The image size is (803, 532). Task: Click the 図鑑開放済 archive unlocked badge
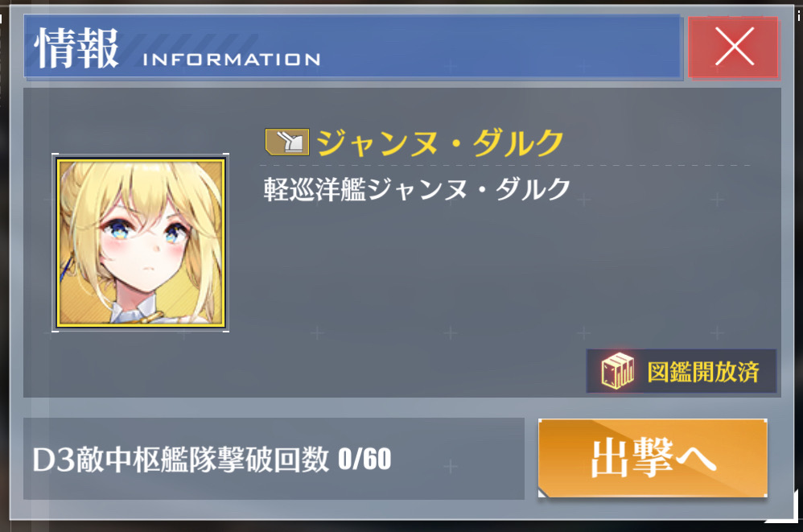[x=682, y=371]
